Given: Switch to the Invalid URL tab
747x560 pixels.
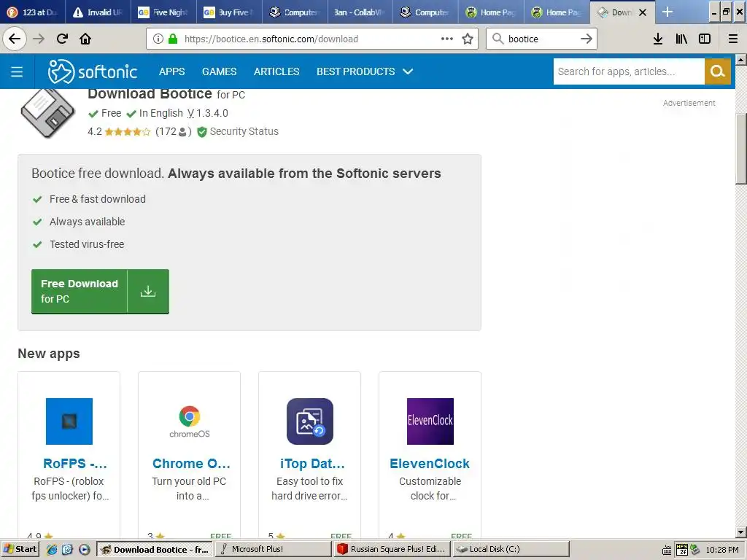Looking at the screenshot, I should [x=98, y=12].
